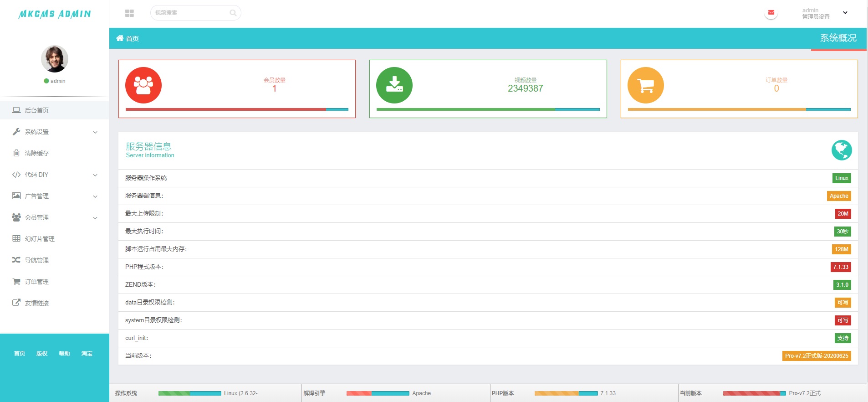Open the 友情链接 menu item

click(54, 303)
